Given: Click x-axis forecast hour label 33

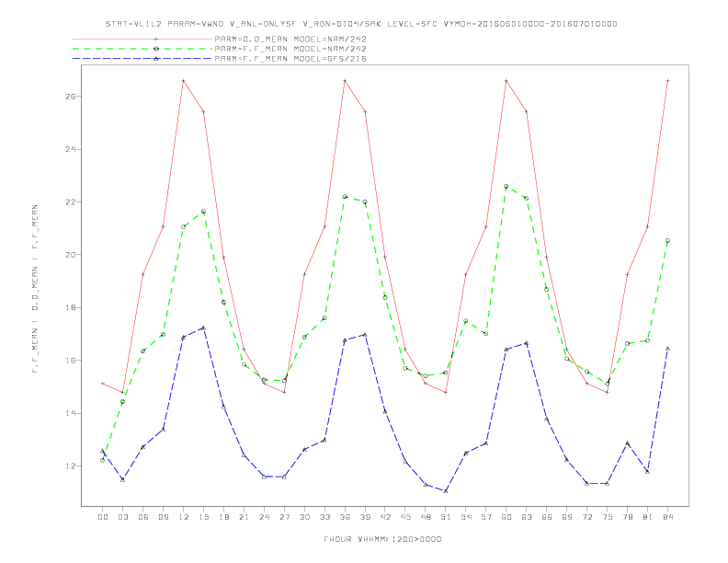Looking at the screenshot, I should point(324,517).
